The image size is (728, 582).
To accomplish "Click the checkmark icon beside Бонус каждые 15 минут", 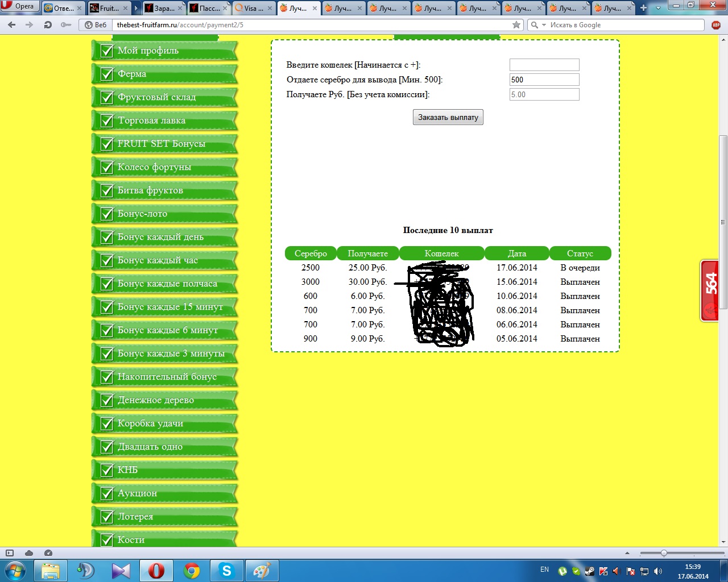I will 106,307.
